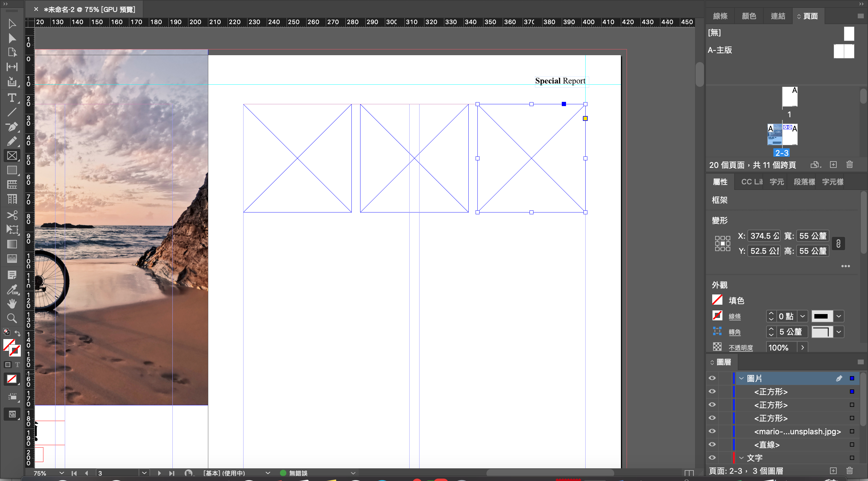This screenshot has width=868, height=481.
Task: Click the fill color swatch 填色
Action: [x=717, y=300]
